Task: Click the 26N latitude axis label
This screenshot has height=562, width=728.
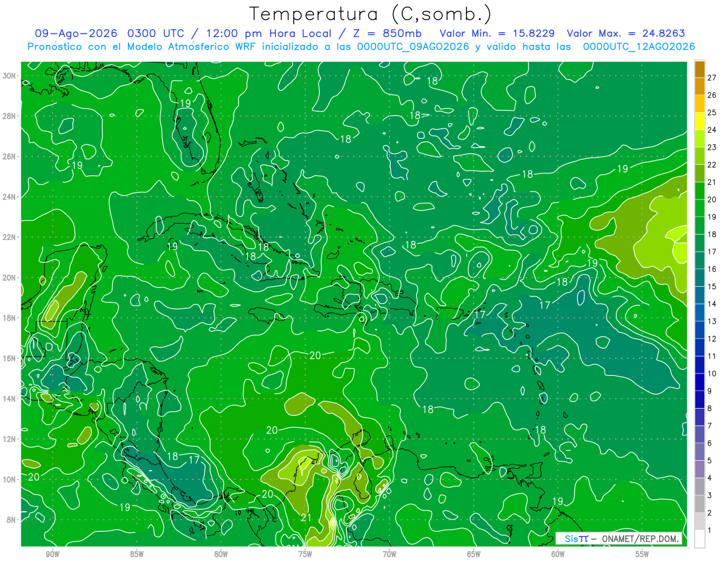Action: 8,156
